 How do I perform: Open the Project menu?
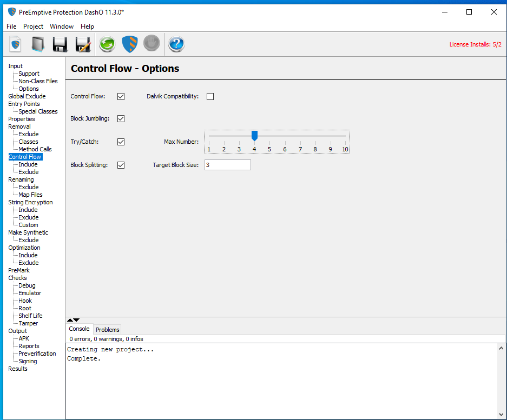33,26
